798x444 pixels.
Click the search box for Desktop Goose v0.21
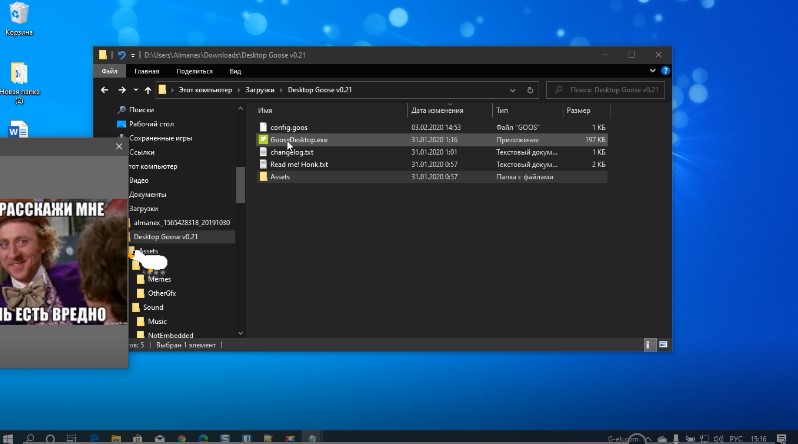(605, 90)
